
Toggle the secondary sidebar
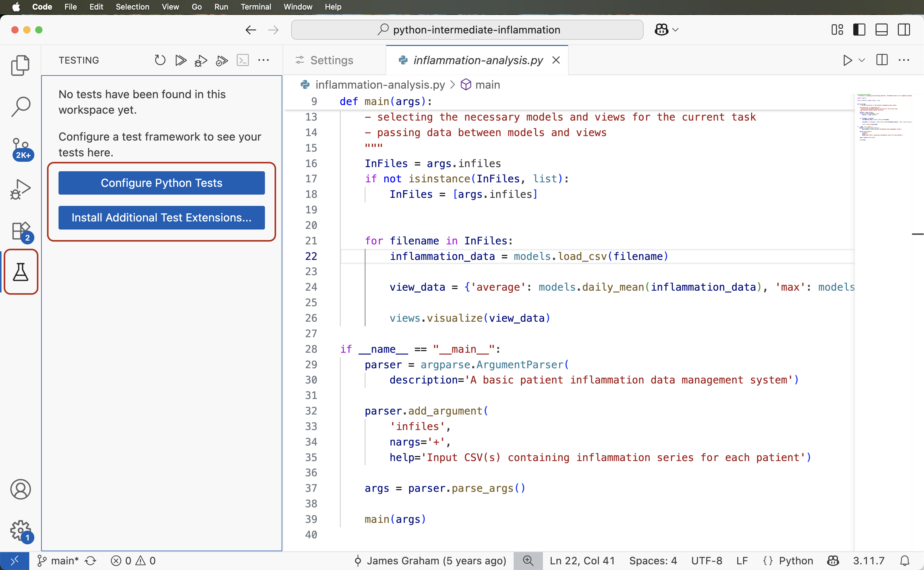coord(904,30)
